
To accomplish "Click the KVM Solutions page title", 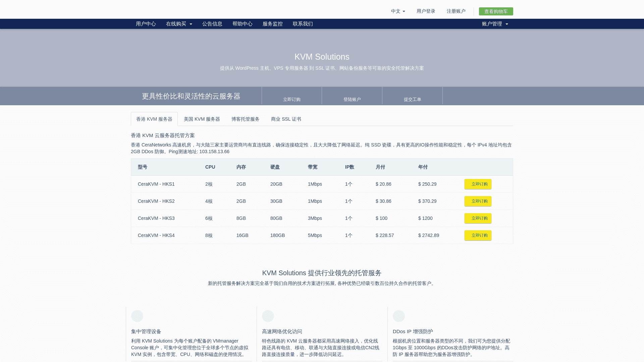I will click(x=322, y=57).
